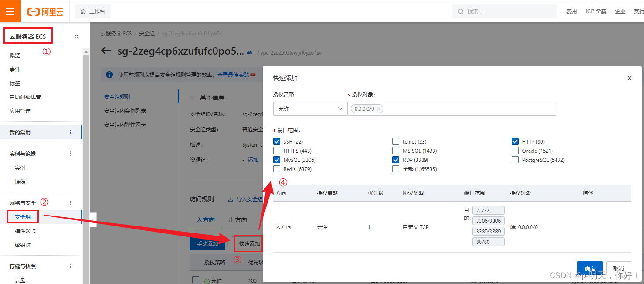Open 事件 in the ECS sidebar

(15, 69)
